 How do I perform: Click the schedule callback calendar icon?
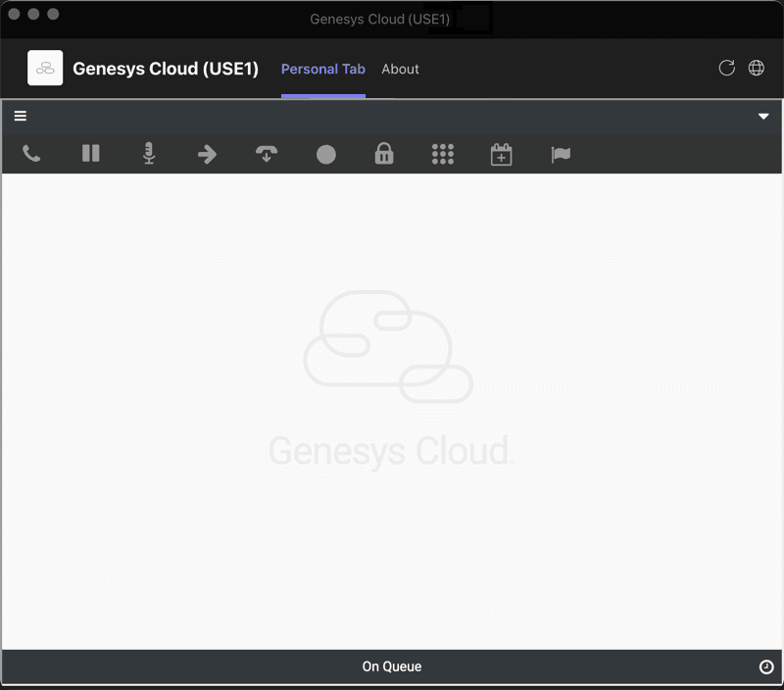tap(502, 154)
